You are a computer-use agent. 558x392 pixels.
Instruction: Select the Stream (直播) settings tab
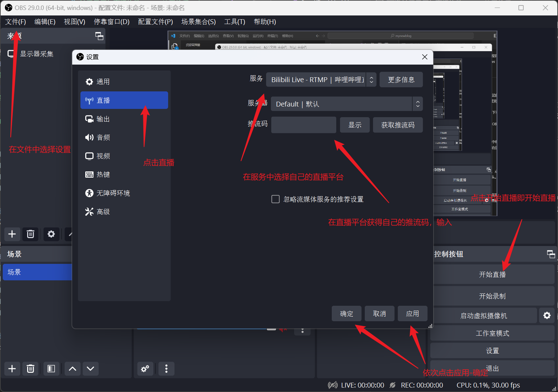(x=124, y=100)
